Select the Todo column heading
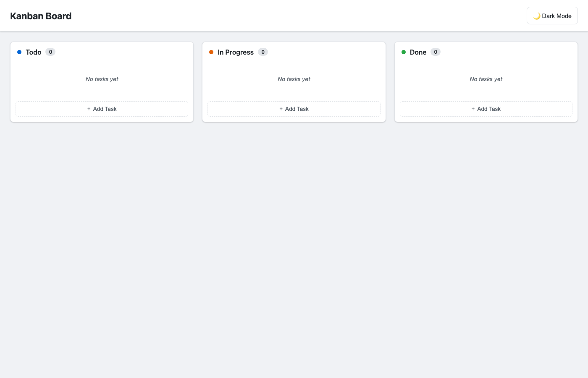 [34, 52]
